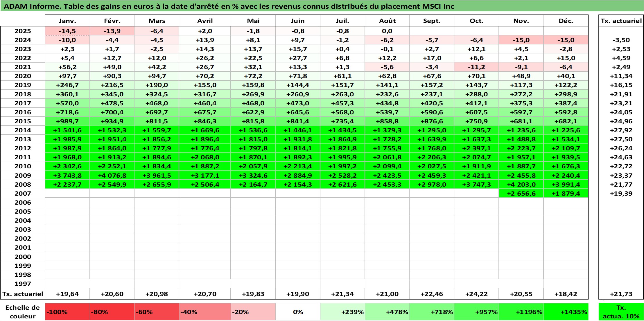Click the green +1435% color scale swatch
The width and height of the screenshot is (644, 321).
click(x=566, y=312)
